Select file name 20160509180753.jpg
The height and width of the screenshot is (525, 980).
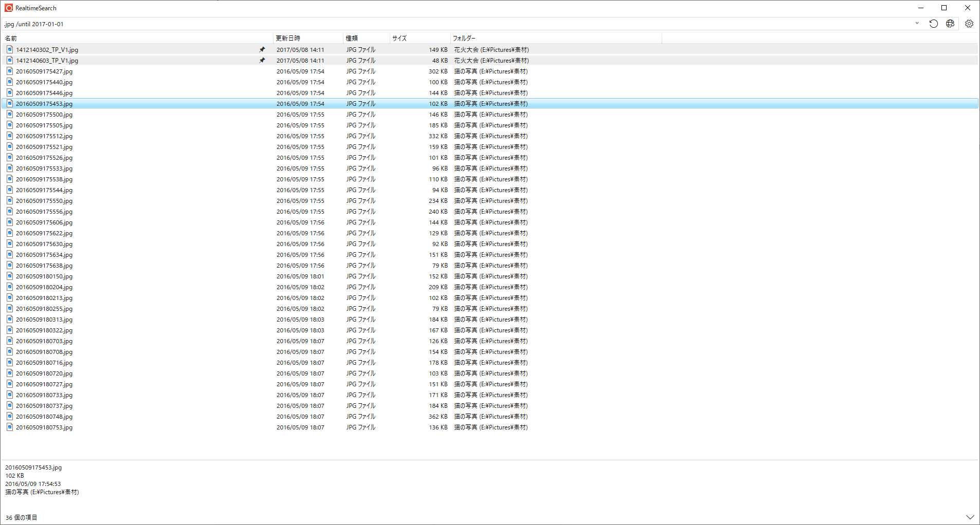pyautogui.click(x=44, y=427)
